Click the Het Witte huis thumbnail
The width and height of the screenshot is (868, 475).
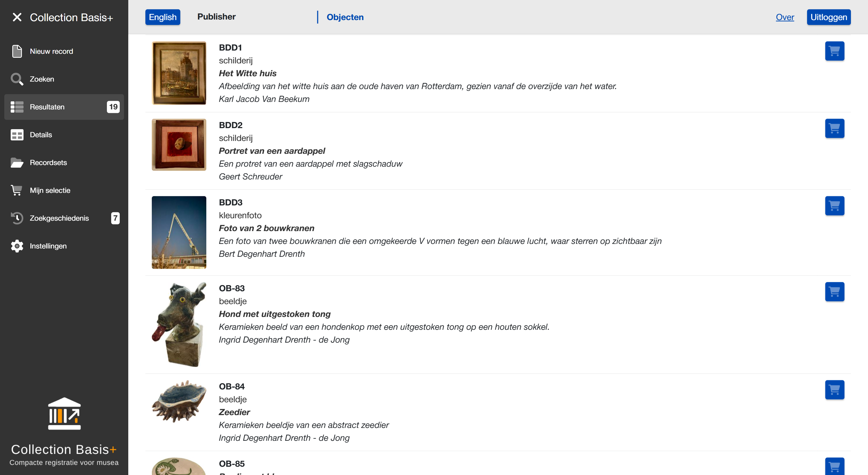coord(179,73)
